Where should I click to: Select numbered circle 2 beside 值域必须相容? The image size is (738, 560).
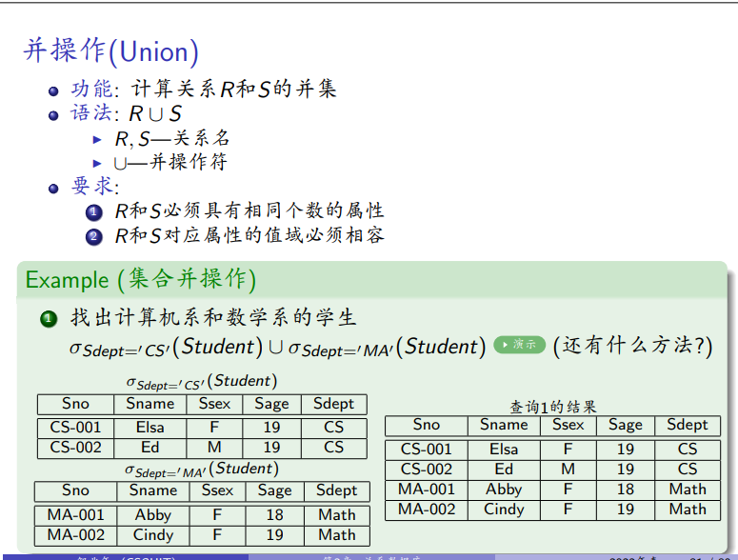pyautogui.click(x=93, y=235)
